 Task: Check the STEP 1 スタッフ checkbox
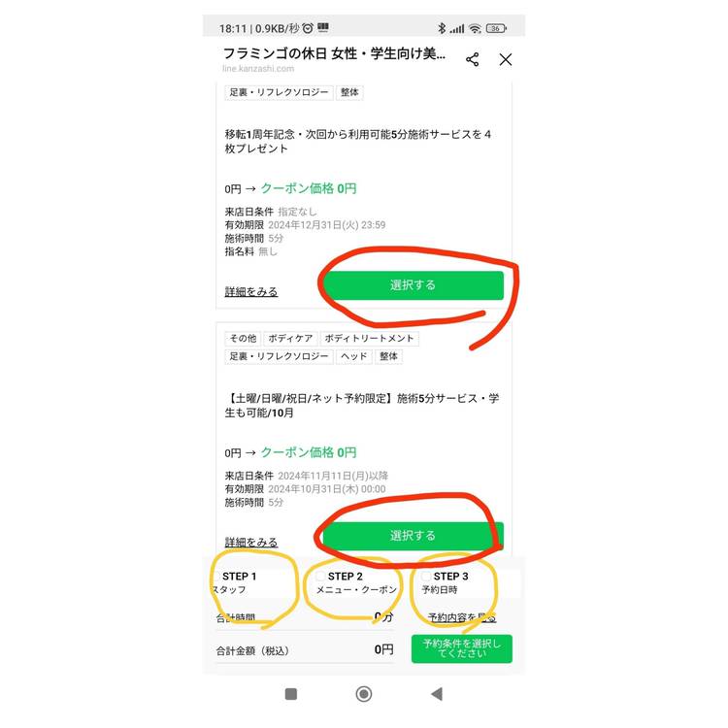215,577
